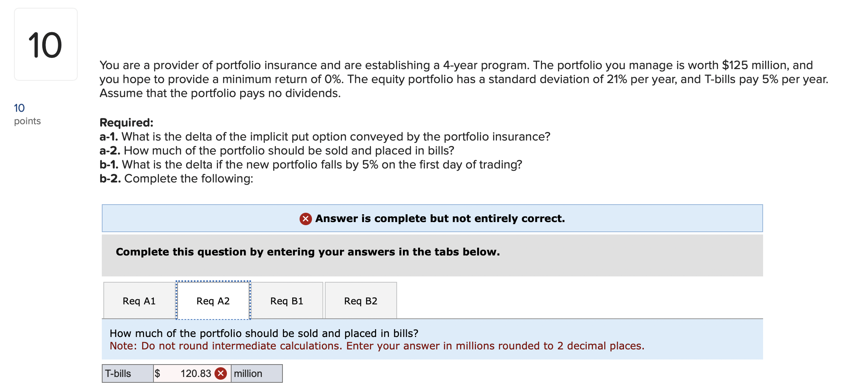
Task: Select the Req A1 tab
Action: coord(139,300)
